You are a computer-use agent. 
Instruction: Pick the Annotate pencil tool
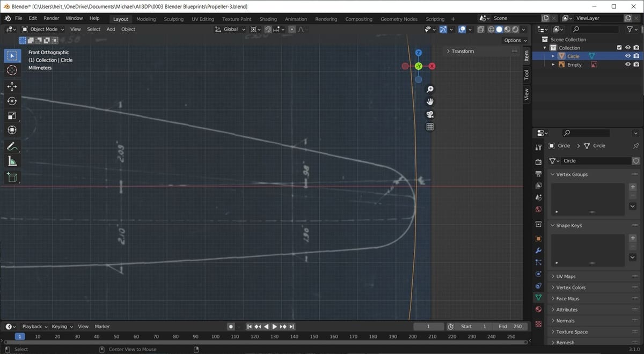click(x=12, y=146)
